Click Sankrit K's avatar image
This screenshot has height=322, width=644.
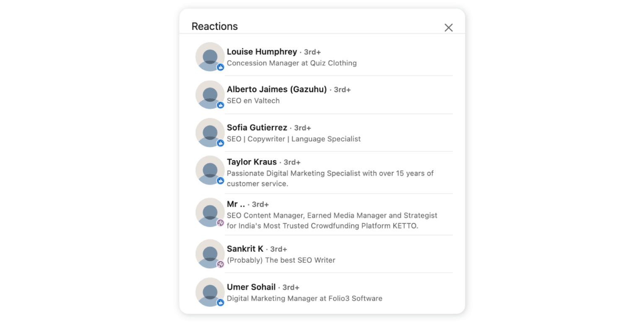(210, 254)
